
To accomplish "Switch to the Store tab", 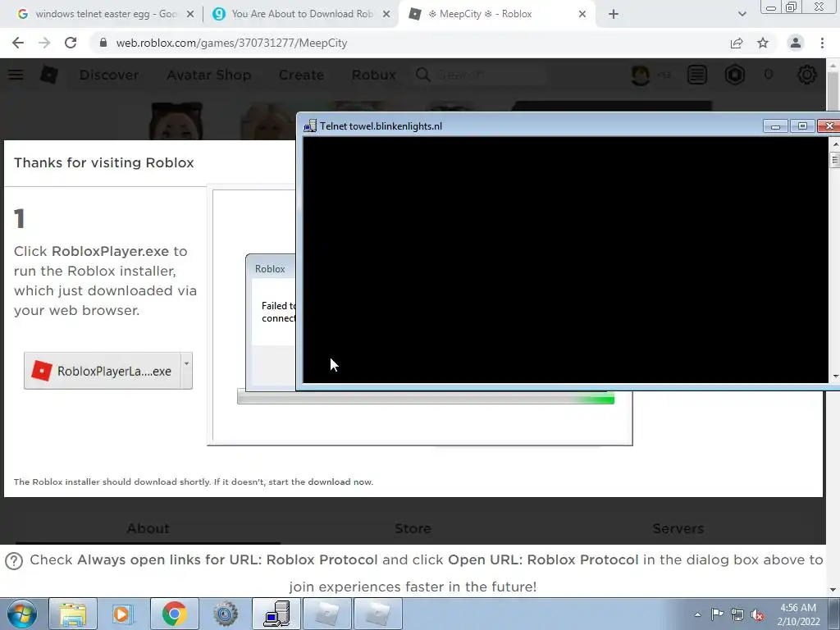I will pos(413,528).
